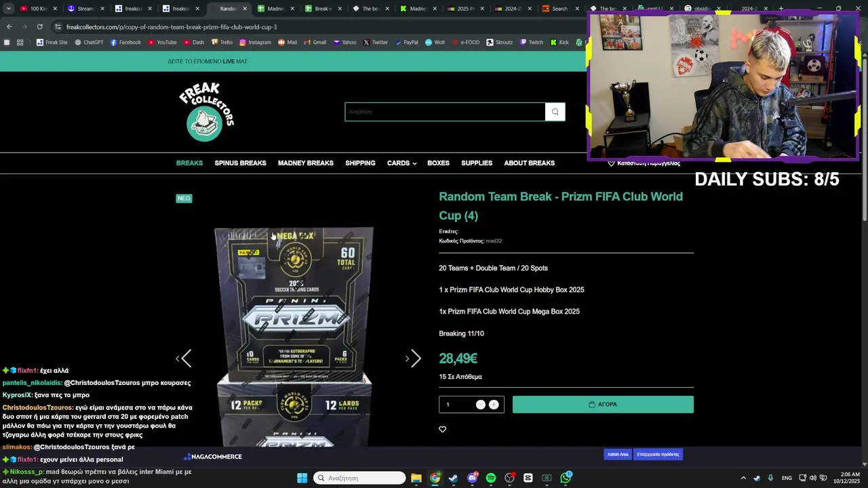The height and width of the screenshot is (488, 868).
Task: Click the Prizm box product image
Action: (x=294, y=338)
